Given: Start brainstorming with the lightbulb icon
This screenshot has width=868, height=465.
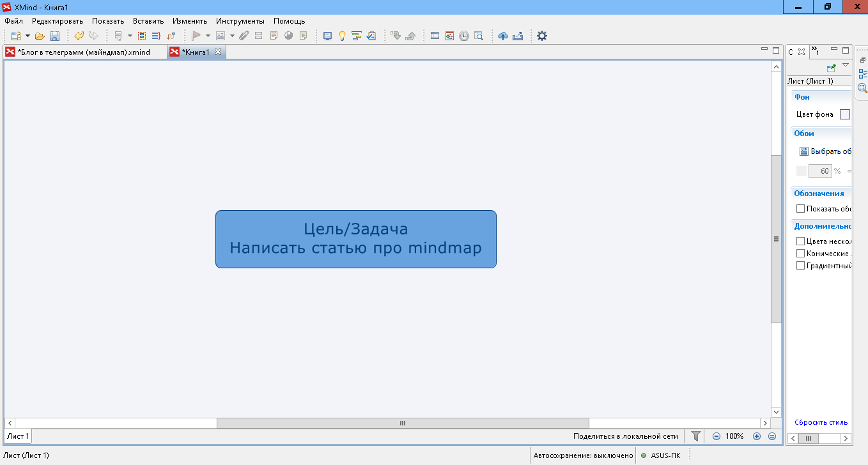Looking at the screenshot, I should pyautogui.click(x=342, y=36).
